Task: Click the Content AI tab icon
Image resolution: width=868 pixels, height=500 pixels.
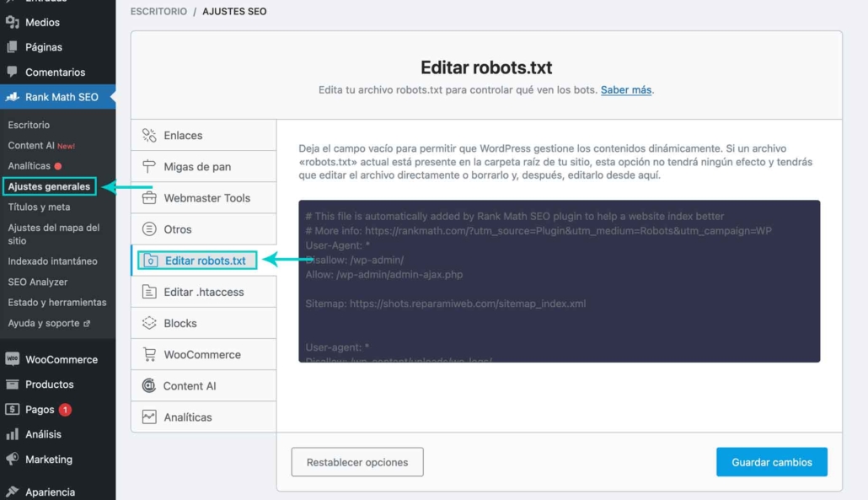Action: point(149,386)
